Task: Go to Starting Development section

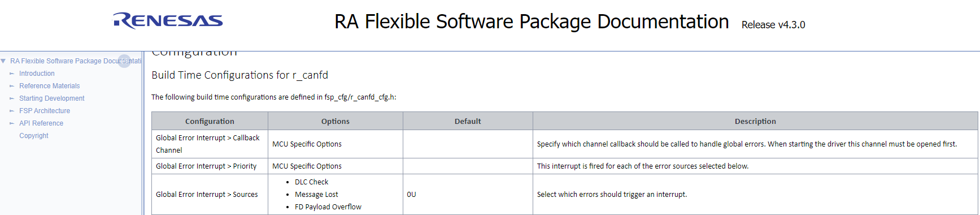Action: pyautogui.click(x=52, y=98)
